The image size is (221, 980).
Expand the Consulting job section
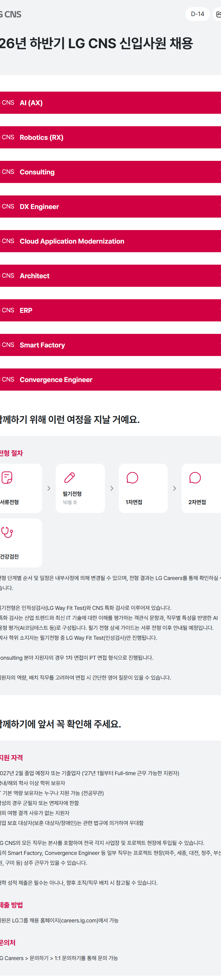(110, 172)
